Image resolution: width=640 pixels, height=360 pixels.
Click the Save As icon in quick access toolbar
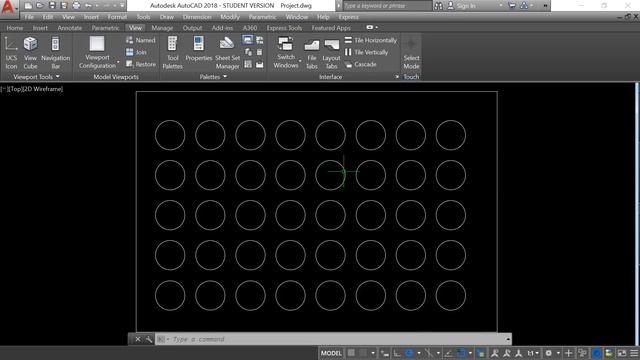(x=64, y=6)
